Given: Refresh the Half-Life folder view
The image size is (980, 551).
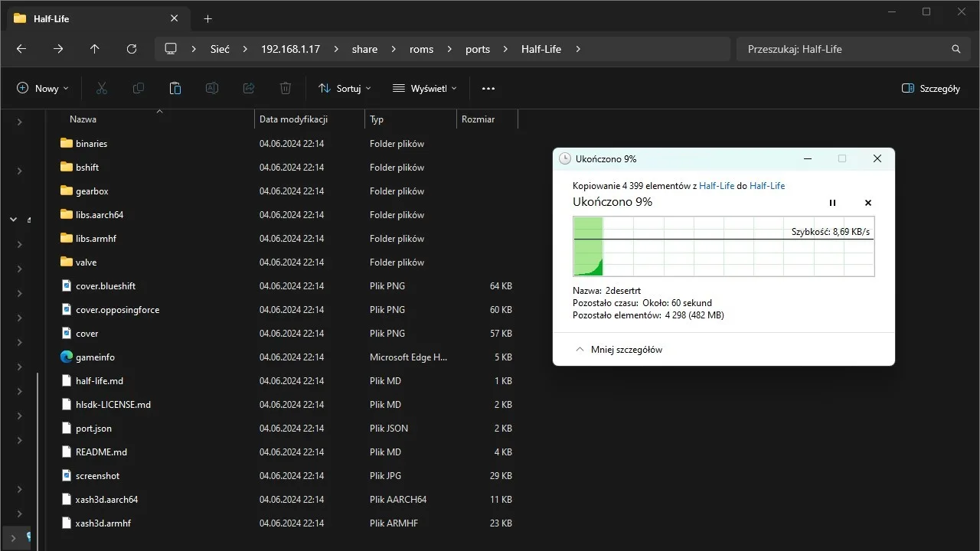Looking at the screenshot, I should pos(132,49).
